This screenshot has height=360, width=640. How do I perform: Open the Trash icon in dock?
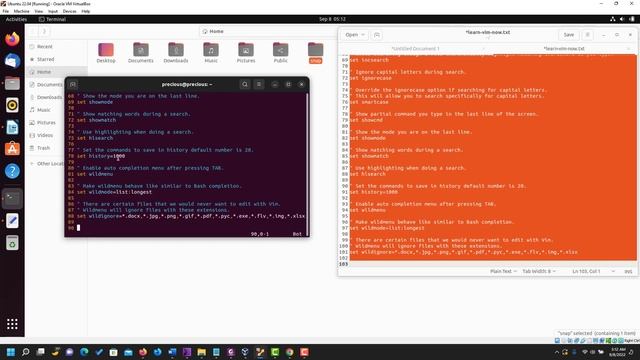[12, 243]
